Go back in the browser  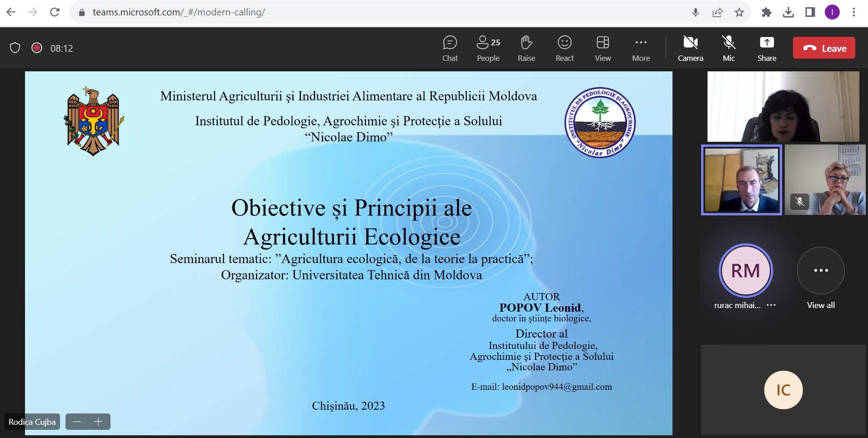coord(11,12)
